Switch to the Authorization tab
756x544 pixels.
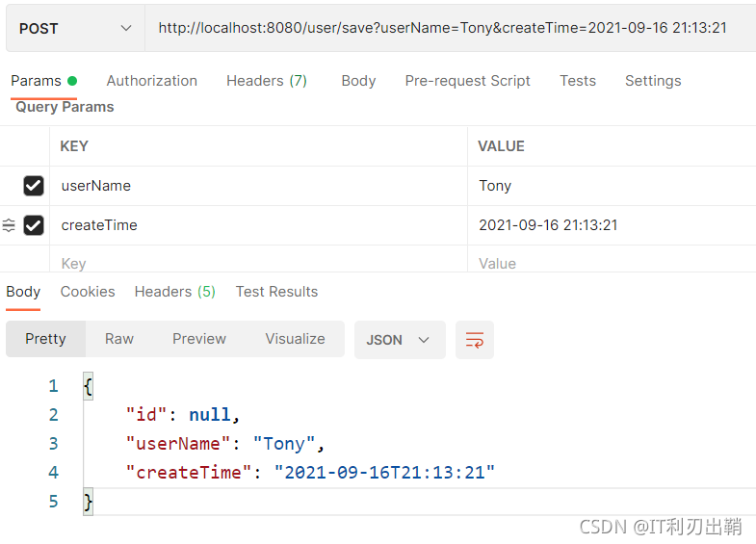[151, 81]
